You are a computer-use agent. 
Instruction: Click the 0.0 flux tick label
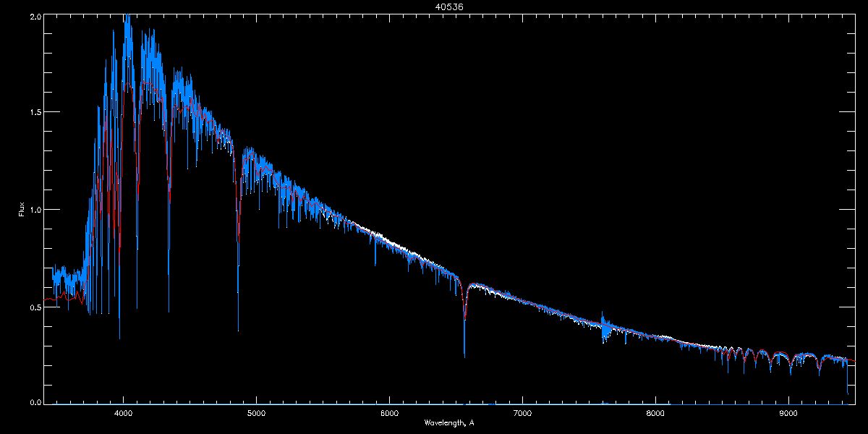coord(34,401)
